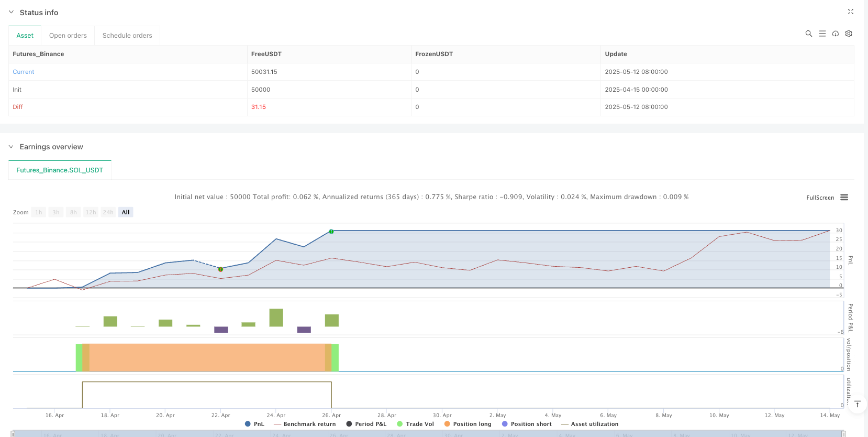Click the scroll-to-top arrow button
Screen dimensions: 868x437
pyautogui.click(x=857, y=404)
